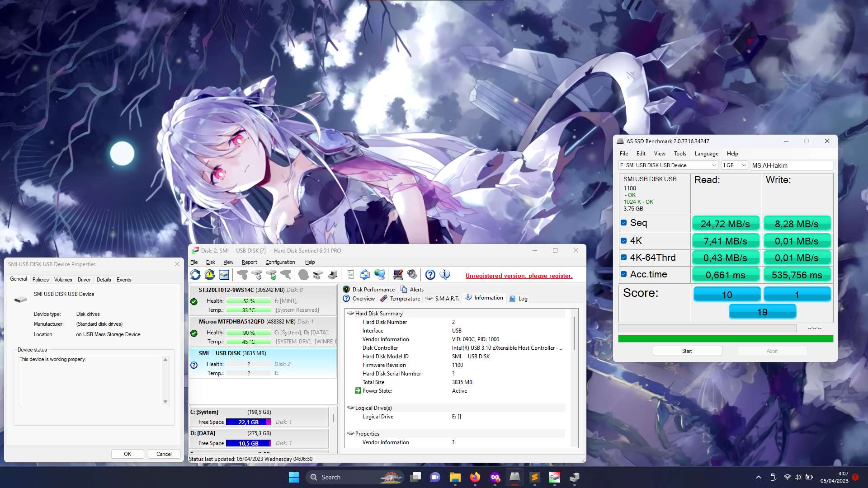Click the speaker sound icon in Hard Disk Sentinel toolbar
This screenshot has width=868, height=488.
pyautogui.click(x=412, y=275)
